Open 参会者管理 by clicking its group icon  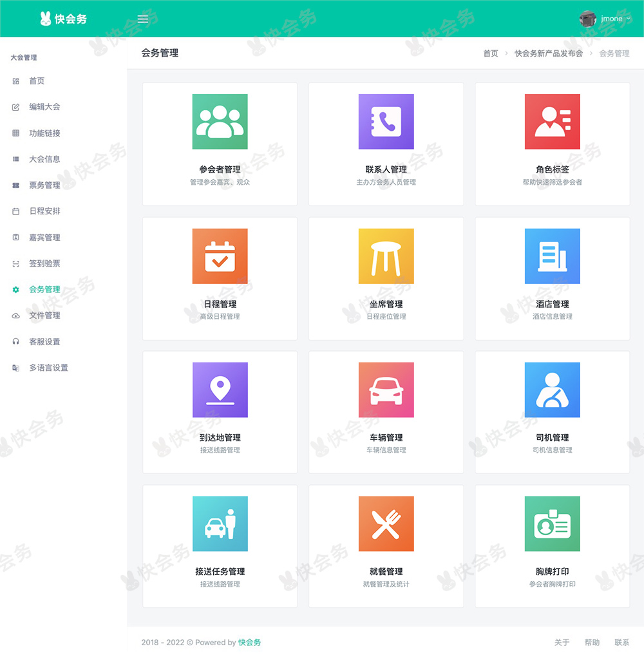(x=220, y=122)
